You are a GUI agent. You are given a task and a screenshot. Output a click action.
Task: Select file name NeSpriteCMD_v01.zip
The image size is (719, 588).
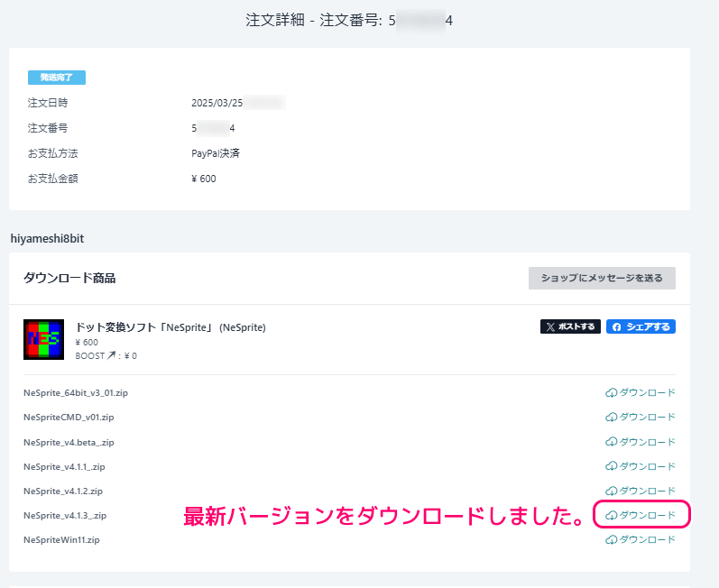click(69, 417)
